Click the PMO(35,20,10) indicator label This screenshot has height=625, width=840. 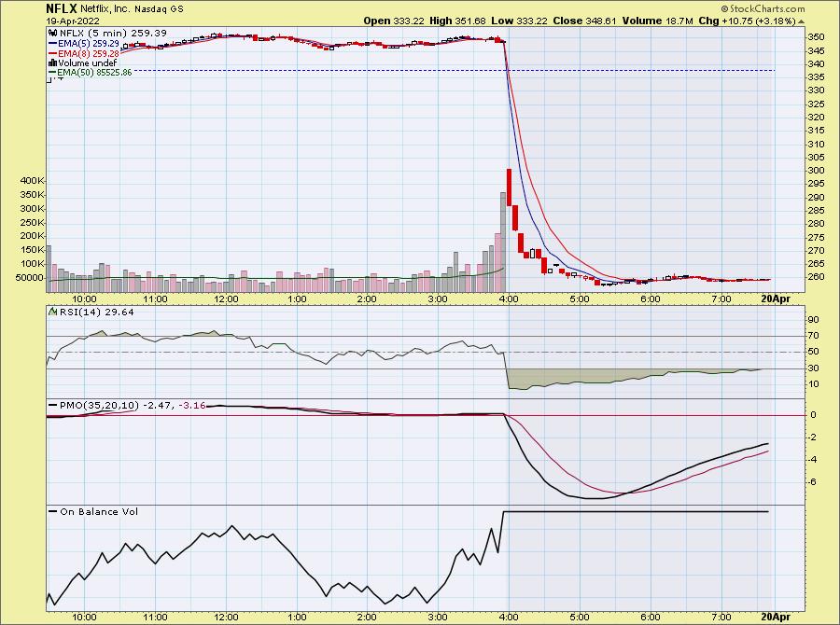(x=99, y=406)
